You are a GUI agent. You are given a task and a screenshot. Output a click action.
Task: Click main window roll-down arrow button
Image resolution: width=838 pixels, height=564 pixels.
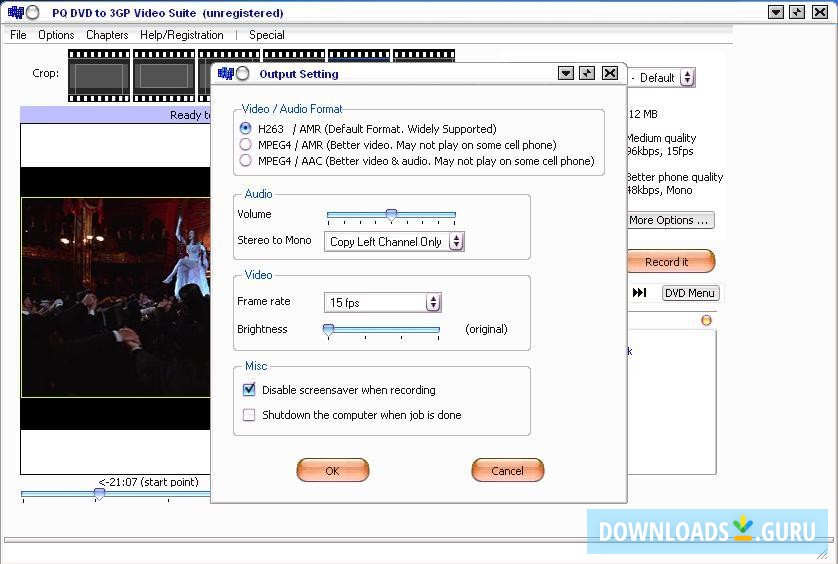775,12
